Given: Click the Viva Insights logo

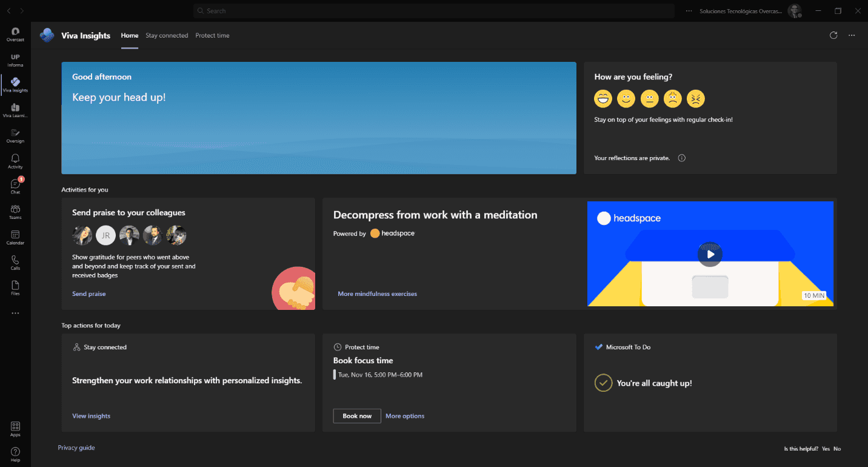Looking at the screenshot, I should click(47, 35).
